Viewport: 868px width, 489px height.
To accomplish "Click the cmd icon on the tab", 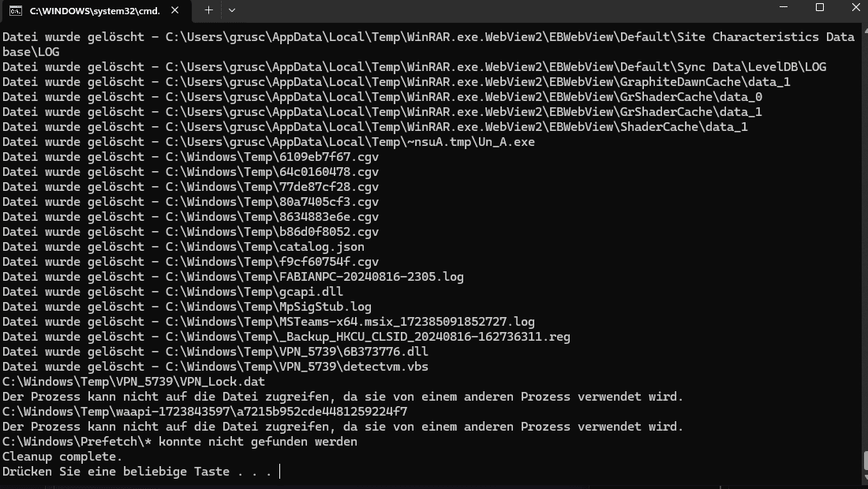I will coord(16,11).
